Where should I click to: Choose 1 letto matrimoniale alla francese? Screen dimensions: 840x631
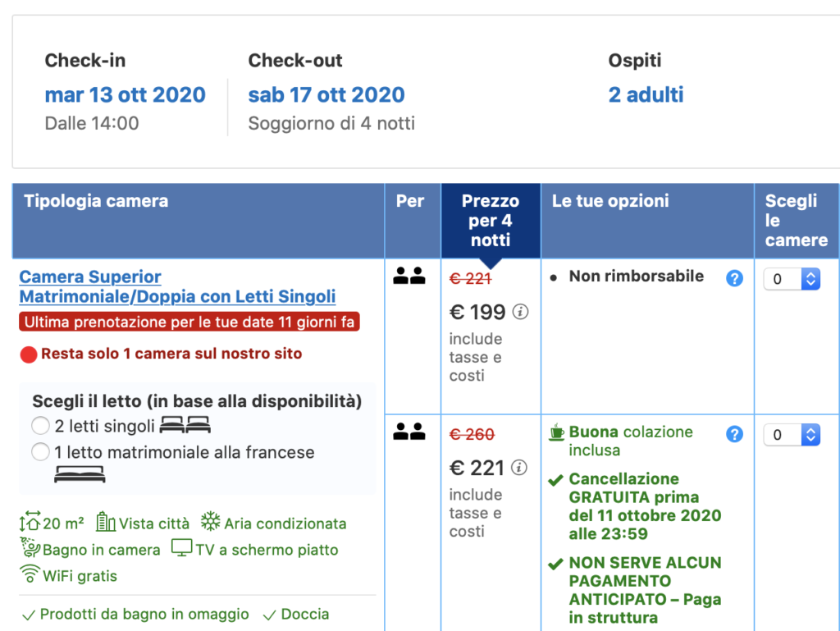click(x=40, y=452)
